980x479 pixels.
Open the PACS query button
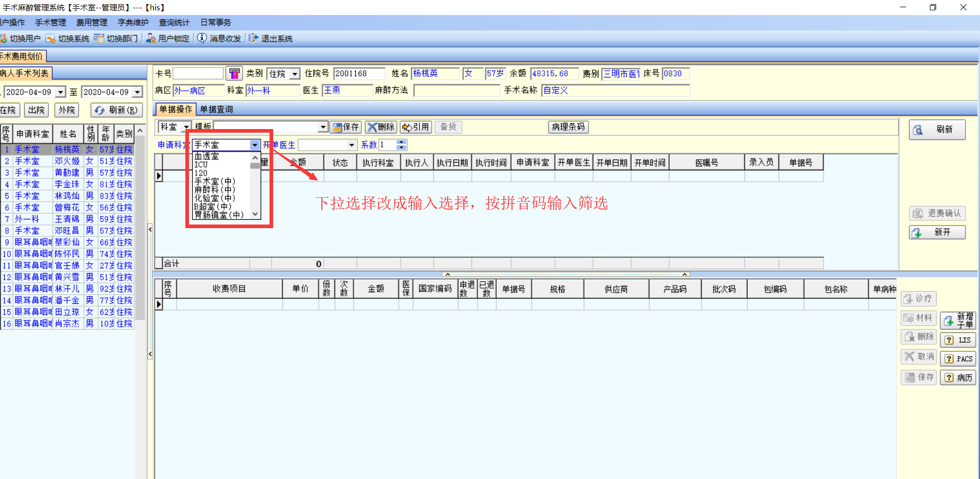point(958,359)
